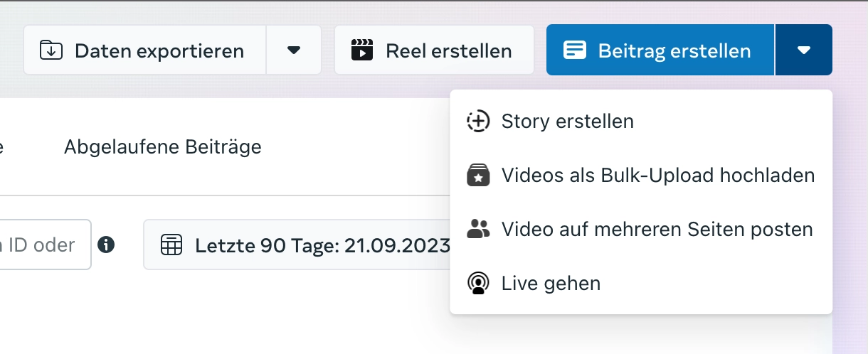Click the info icon beside the ID field
The height and width of the screenshot is (354, 868).
107,245
